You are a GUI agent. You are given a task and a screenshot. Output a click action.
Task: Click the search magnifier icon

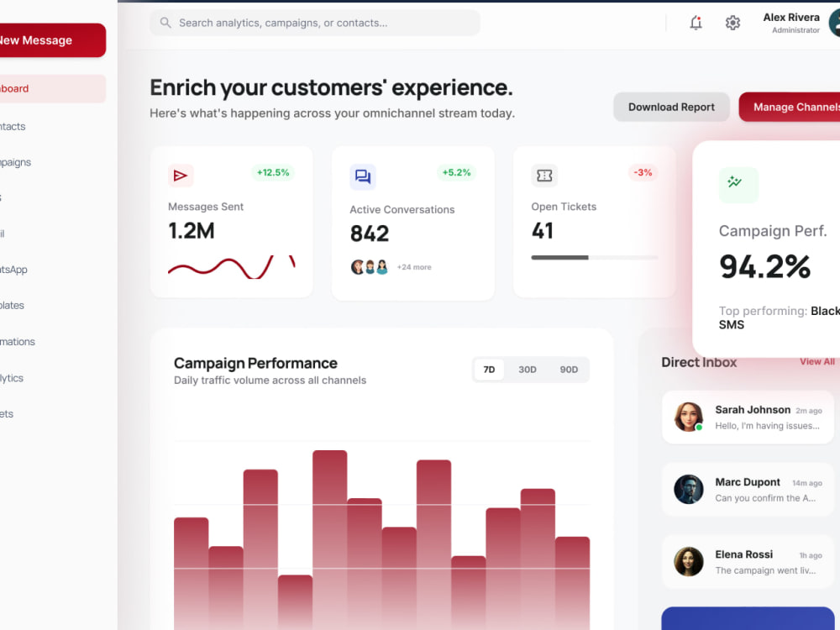(x=165, y=23)
